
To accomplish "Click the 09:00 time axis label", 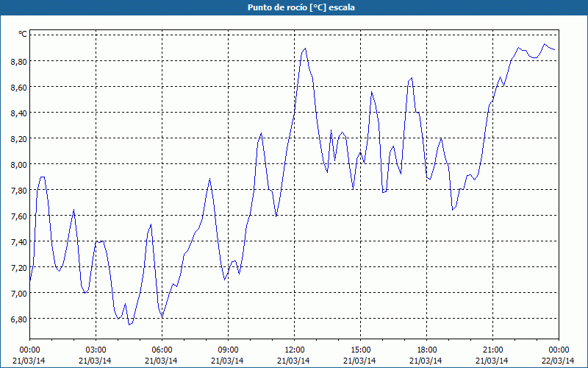I will click(x=228, y=350).
